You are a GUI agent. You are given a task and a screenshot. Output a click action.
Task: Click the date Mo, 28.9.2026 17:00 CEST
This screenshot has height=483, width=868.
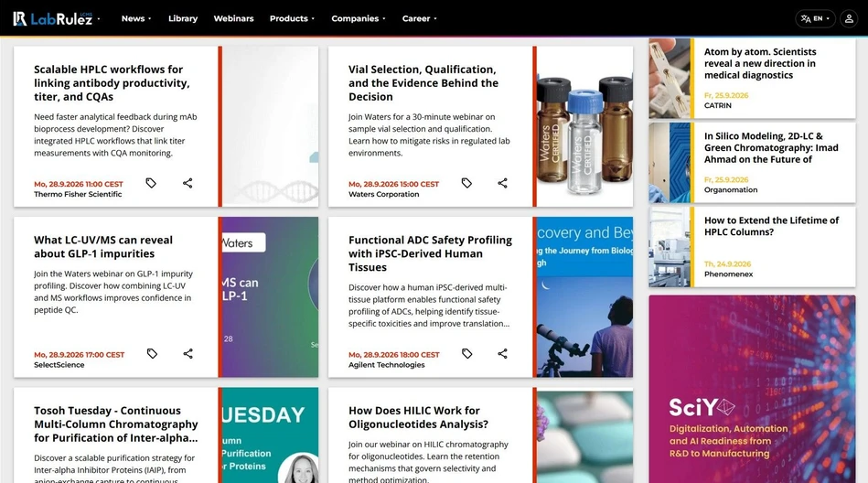(80, 355)
